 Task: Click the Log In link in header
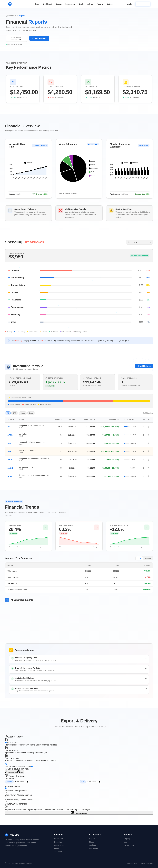click(129, 4)
